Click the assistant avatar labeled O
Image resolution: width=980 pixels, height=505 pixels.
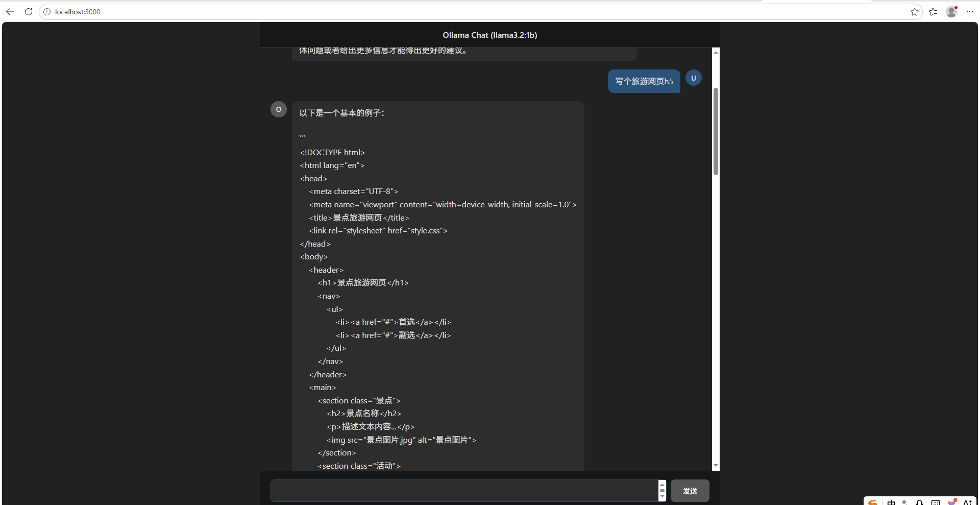[279, 109]
